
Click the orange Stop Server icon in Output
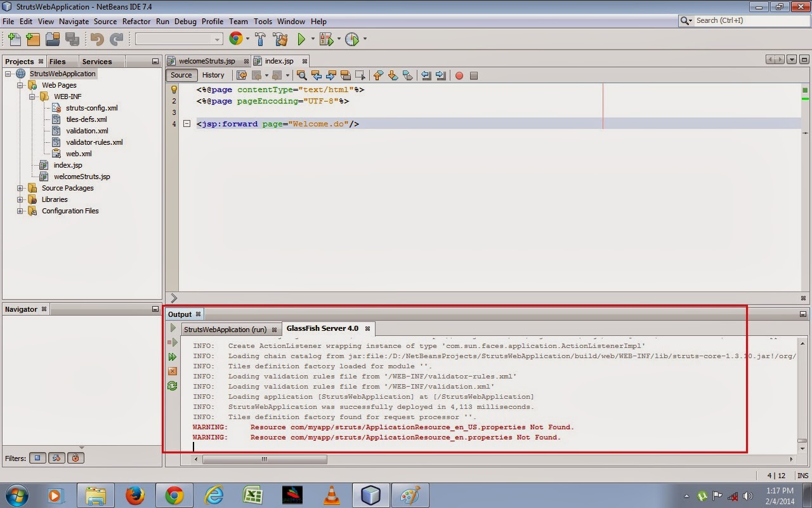(173, 371)
